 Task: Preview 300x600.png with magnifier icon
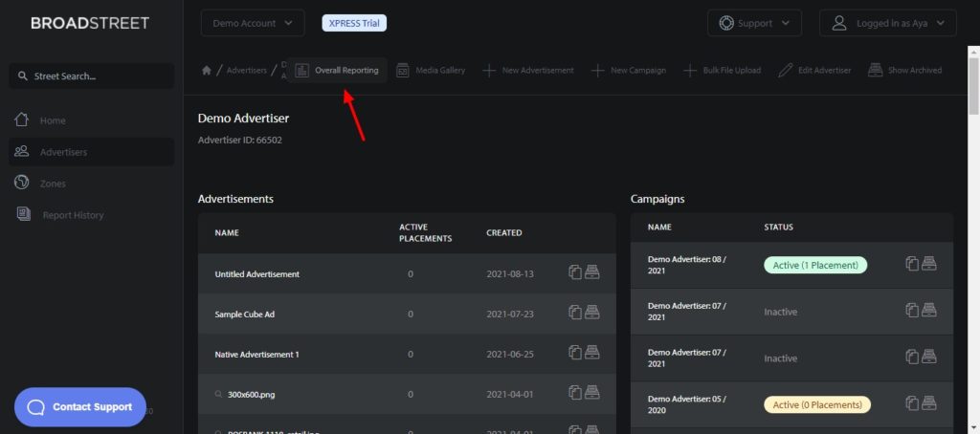(218, 394)
